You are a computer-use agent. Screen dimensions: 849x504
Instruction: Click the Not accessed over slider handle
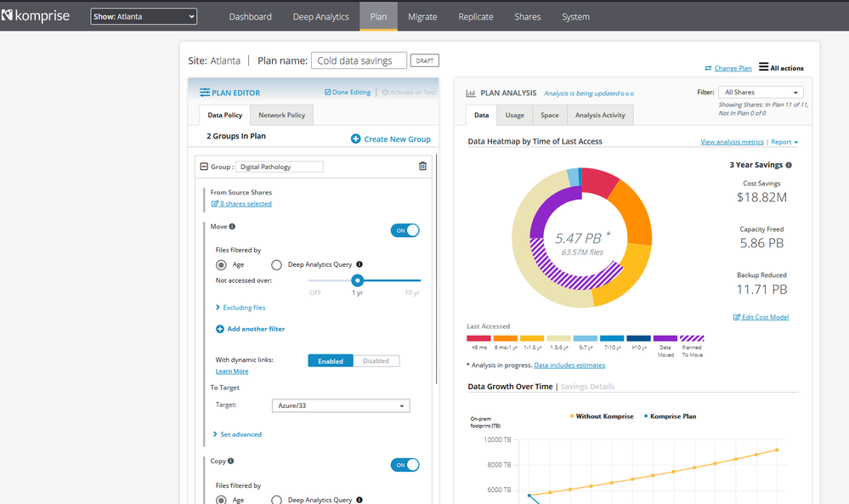357,280
